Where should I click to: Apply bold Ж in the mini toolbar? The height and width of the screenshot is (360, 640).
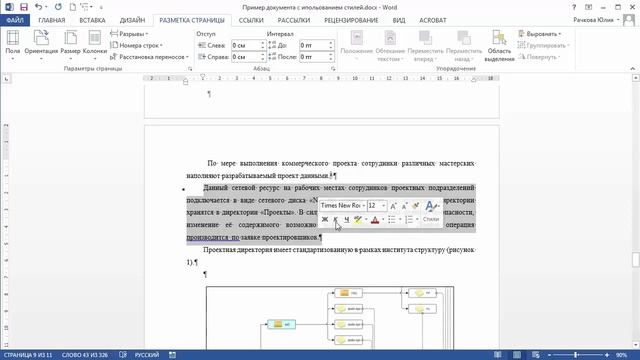[x=325, y=220]
